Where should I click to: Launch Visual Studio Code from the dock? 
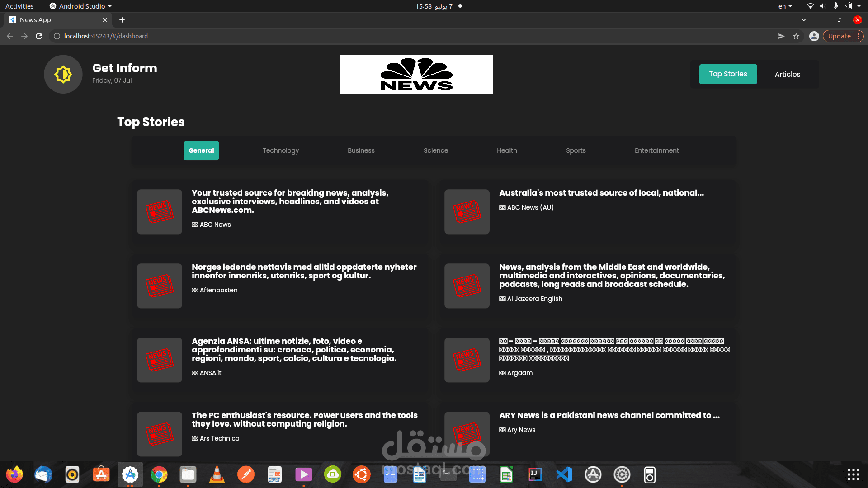[x=564, y=474]
